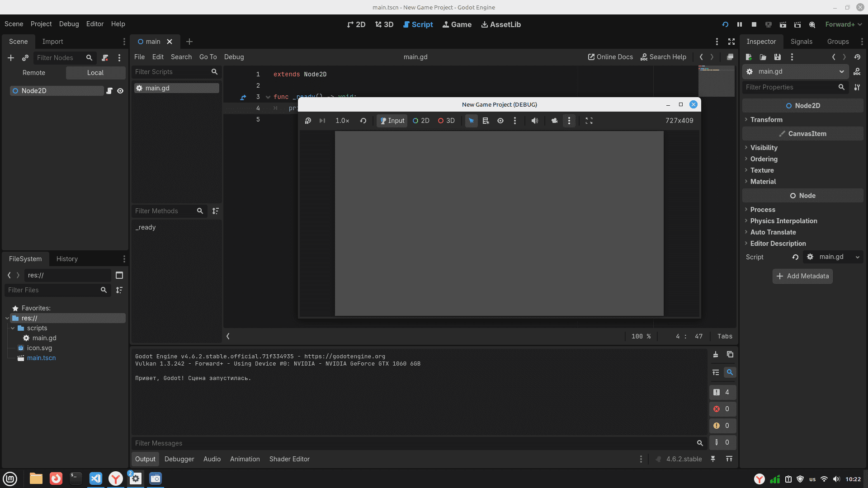Image resolution: width=868 pixels, height=488 pixels.
Task: Run the current scene
Action: [783, 24]
